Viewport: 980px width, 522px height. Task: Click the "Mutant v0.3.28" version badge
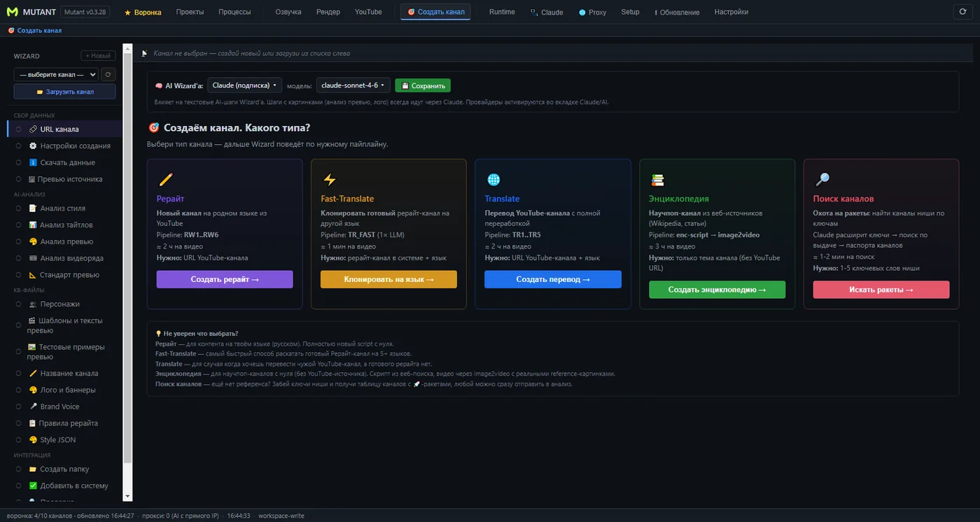tap(85, 12)
